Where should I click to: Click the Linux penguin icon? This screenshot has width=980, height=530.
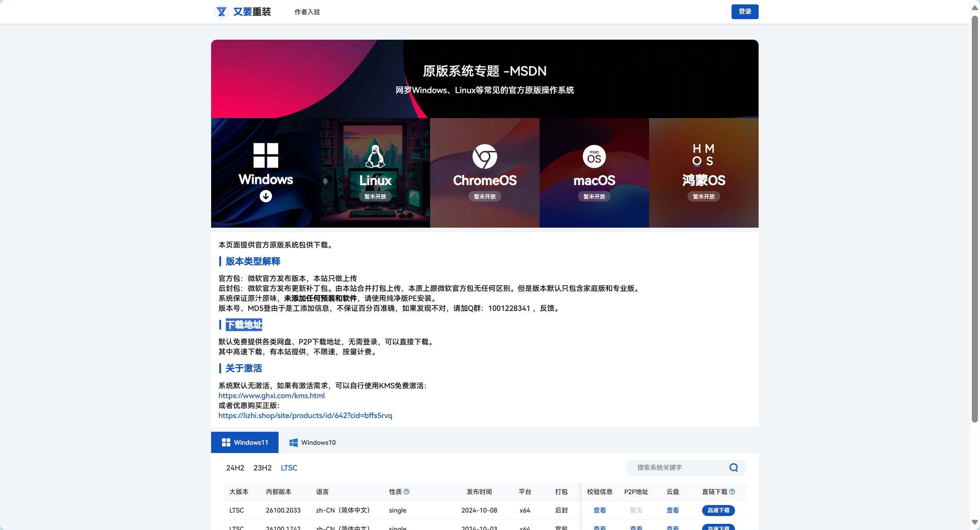pos(375,156)
